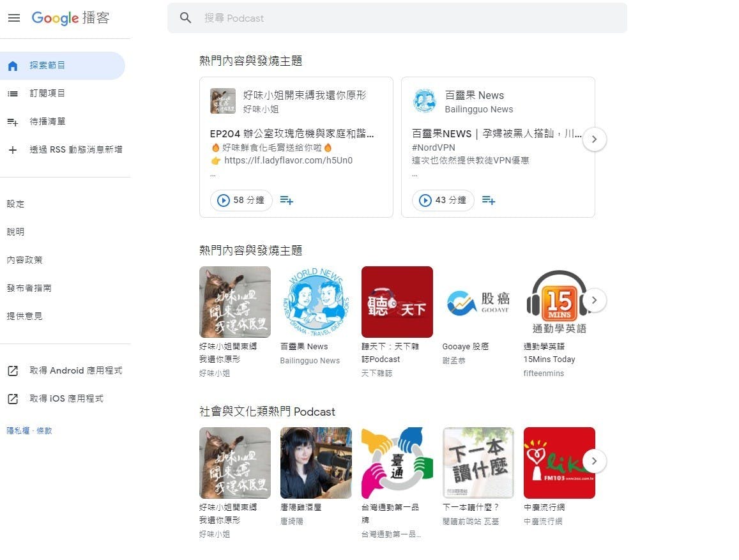
Task: Open 台灣通勤第一品牌 podcast cover
Action: point(397,463)
